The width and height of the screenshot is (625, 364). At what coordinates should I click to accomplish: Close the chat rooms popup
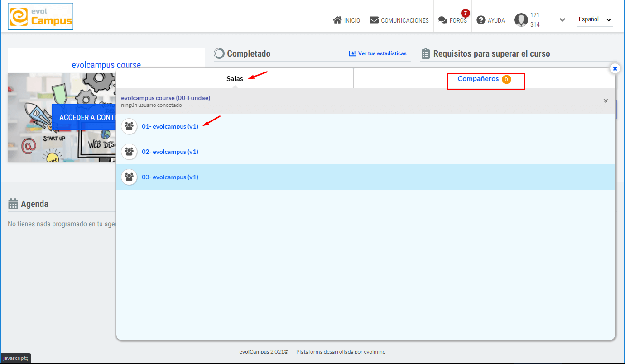click(x=615, y=69)
